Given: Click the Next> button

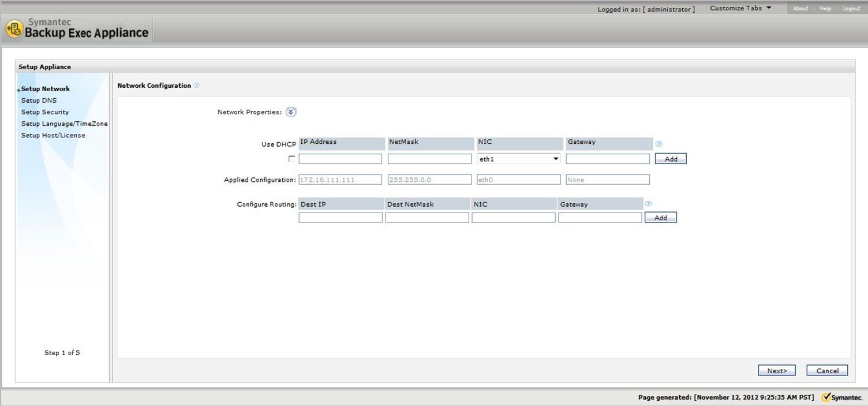Looking at the screenshot, I should click(x=777, y=371).
